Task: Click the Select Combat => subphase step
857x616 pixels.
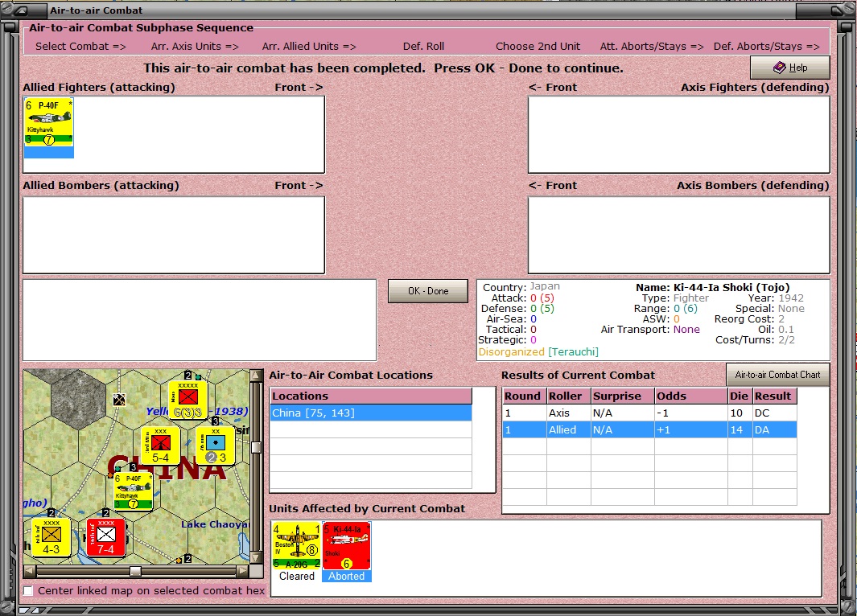Action: click(81, 47)
